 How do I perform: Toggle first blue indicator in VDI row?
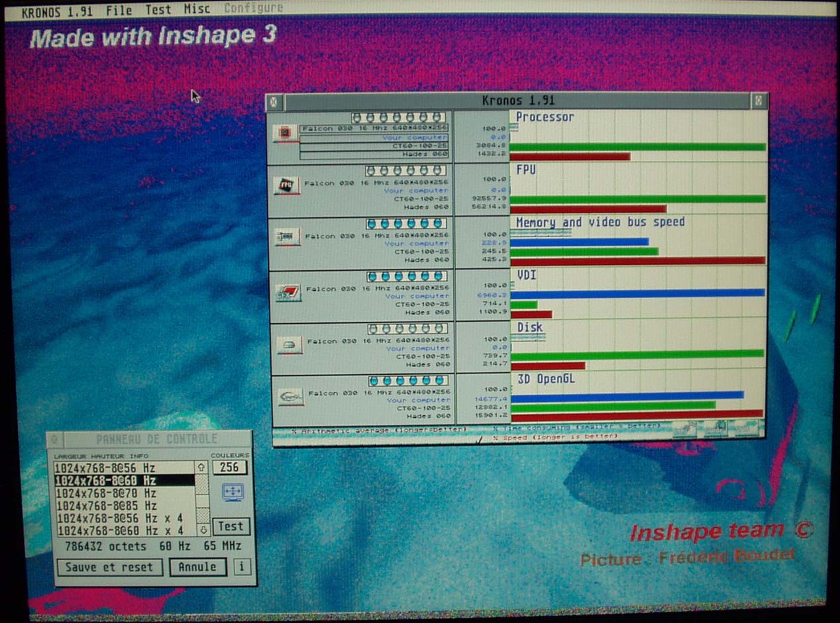point(373,275)
